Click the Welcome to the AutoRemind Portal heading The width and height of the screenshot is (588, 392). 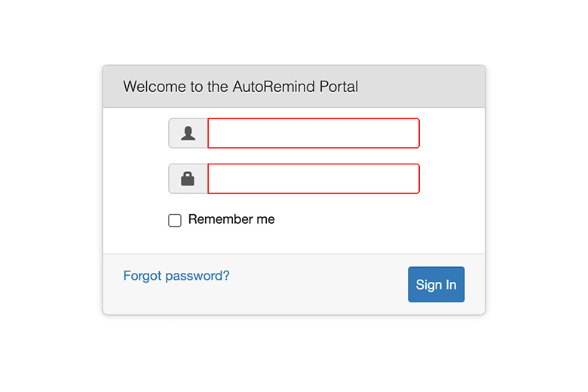click(x=240, y=87)
